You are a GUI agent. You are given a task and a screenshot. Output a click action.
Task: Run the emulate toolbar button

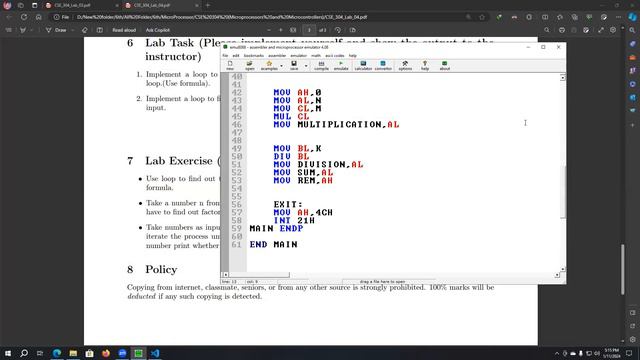click(x=341, y=65)
